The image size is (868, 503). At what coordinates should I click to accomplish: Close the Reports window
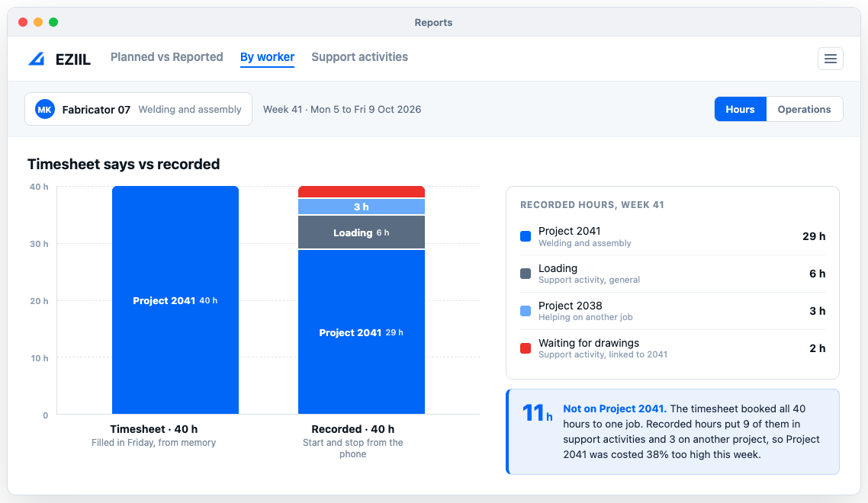point(23,22)
